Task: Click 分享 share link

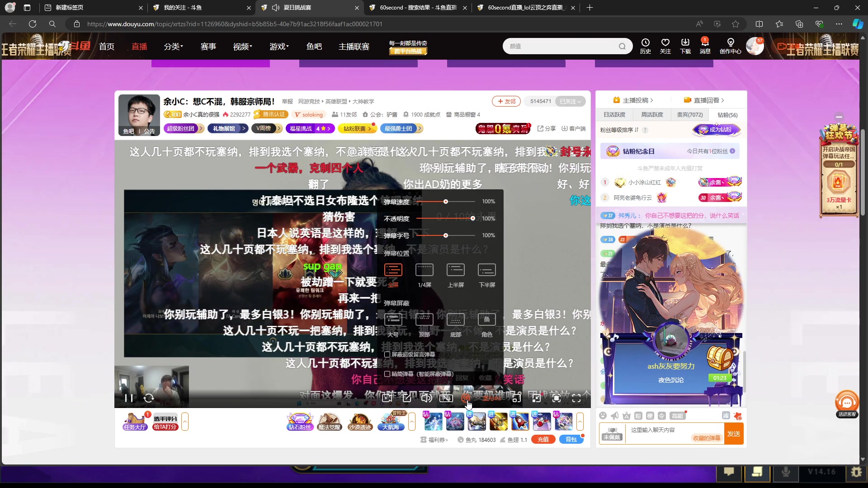Action: (547, 129)
